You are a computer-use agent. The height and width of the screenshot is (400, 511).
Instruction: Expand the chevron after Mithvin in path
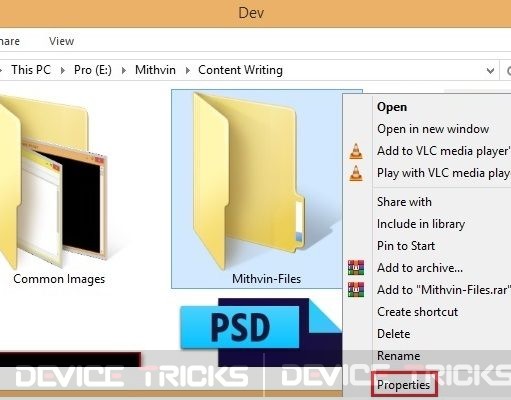[187, 70]
